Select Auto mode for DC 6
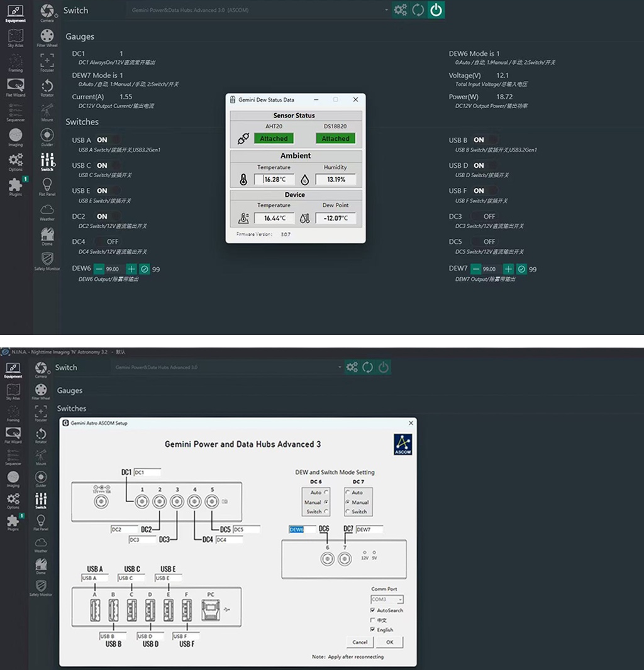 point(326,492)
